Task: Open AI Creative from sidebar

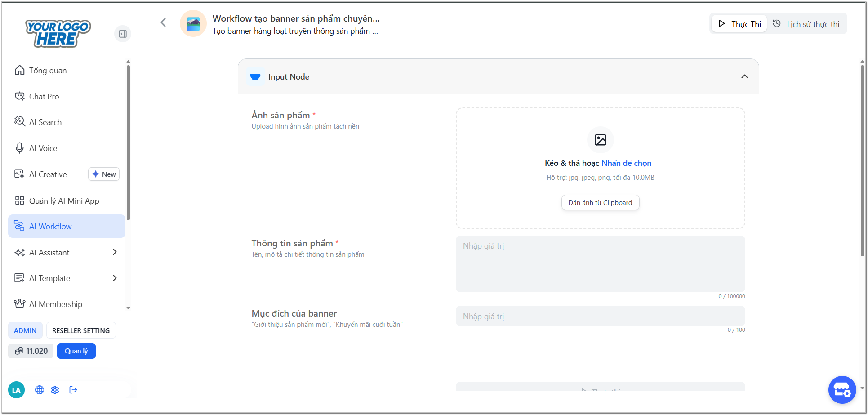Action: point(48,174)
